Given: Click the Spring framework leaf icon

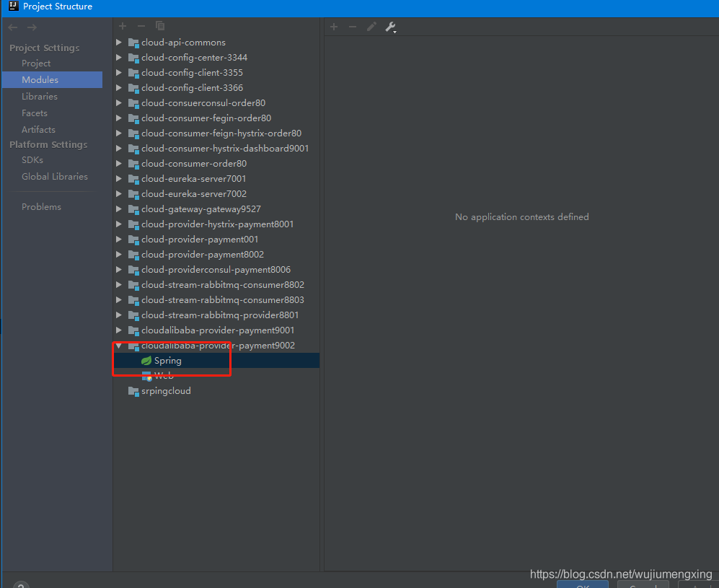Looking at the screenshot, I should pyautogui.click(x=146, y=360).
